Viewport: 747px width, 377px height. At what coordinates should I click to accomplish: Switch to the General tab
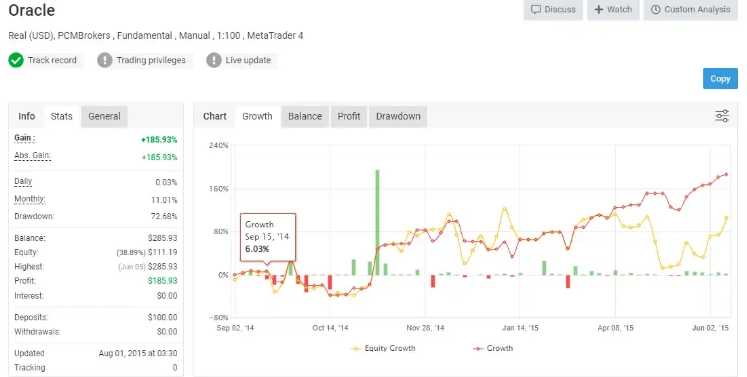click(x=104, y=116)
